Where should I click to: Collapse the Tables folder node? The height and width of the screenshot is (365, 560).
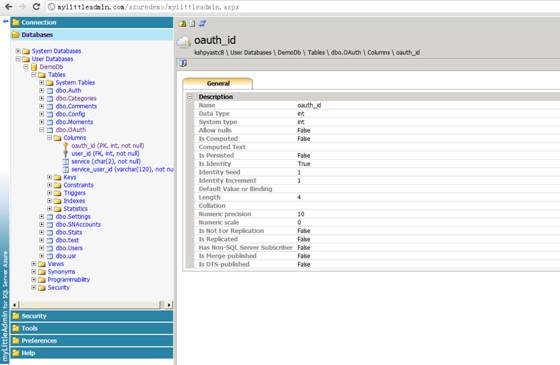click(34, 75)
